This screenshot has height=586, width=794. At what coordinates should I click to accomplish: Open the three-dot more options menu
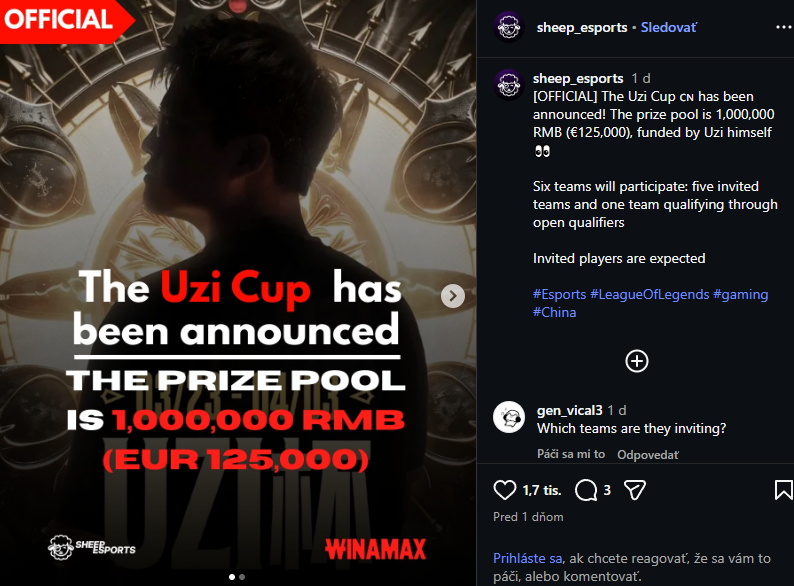[x=783, y=27]
